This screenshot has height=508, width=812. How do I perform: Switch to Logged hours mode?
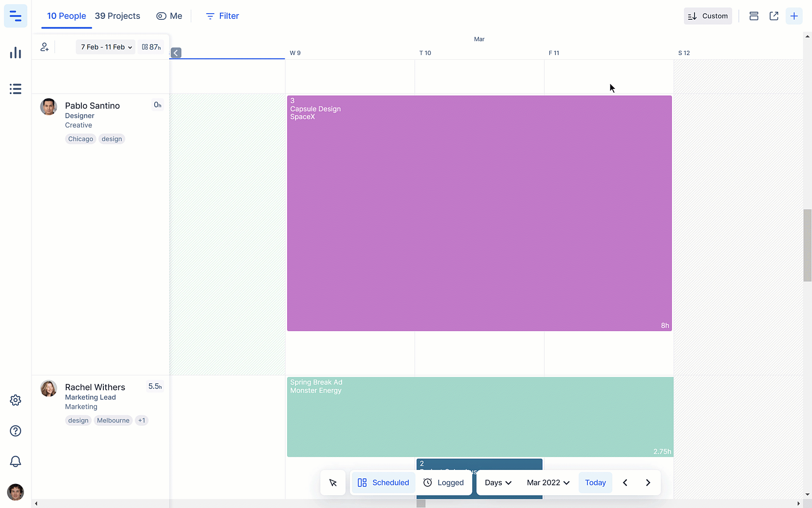pos(444,482)
